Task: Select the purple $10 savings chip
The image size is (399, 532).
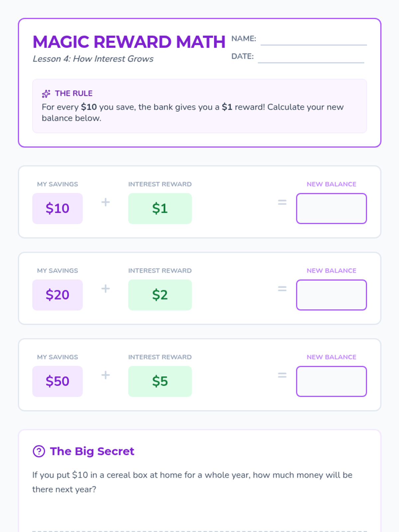Action: coord(58,208)
